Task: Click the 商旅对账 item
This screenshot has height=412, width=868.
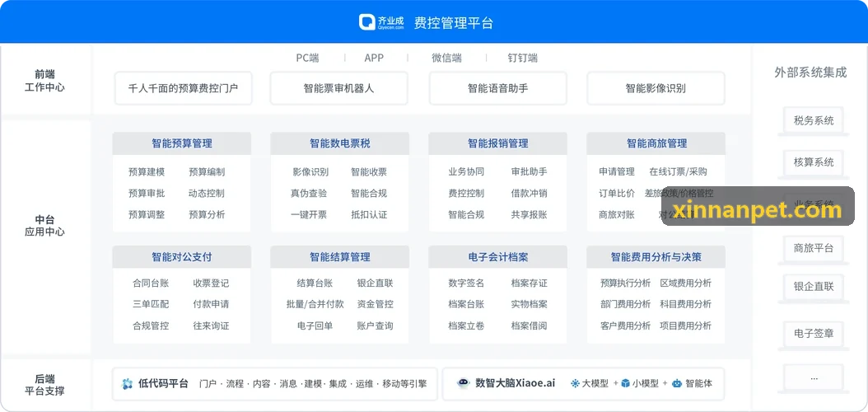Action: tap(617, 215)
